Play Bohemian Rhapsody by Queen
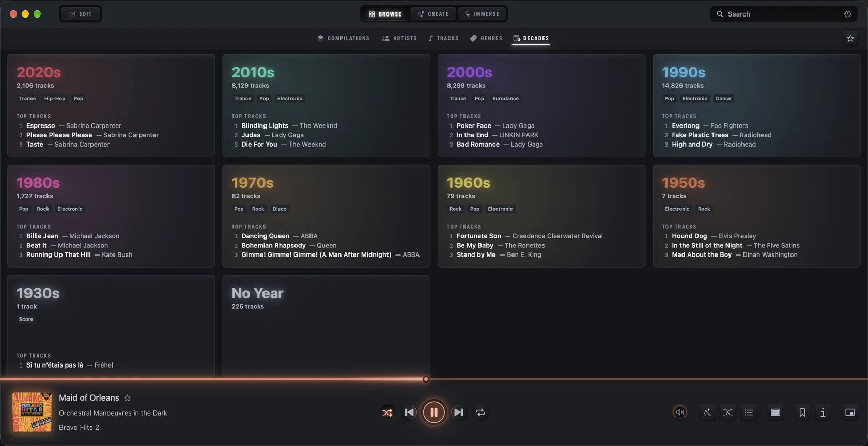Viewport: 868px width, 446px height. click(x=285, y=246)
